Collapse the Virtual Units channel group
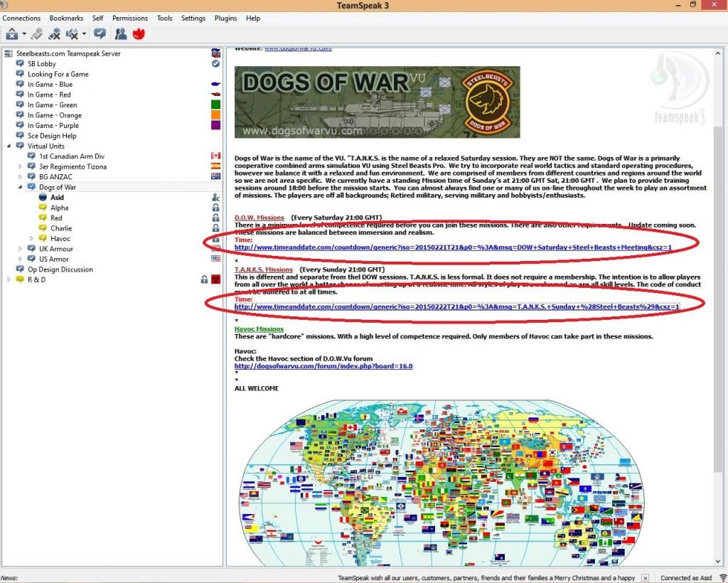728x583 pixels. click(9, 146)
